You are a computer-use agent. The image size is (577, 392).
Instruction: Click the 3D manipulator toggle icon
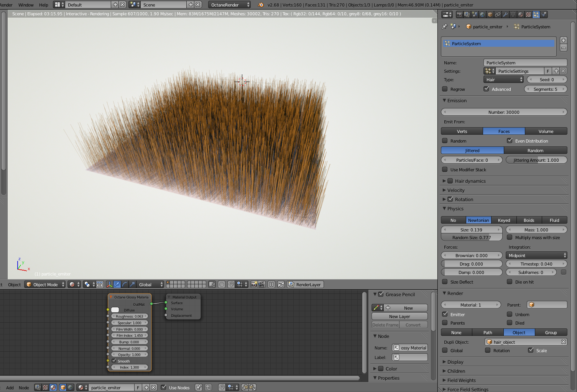(109, 284)
